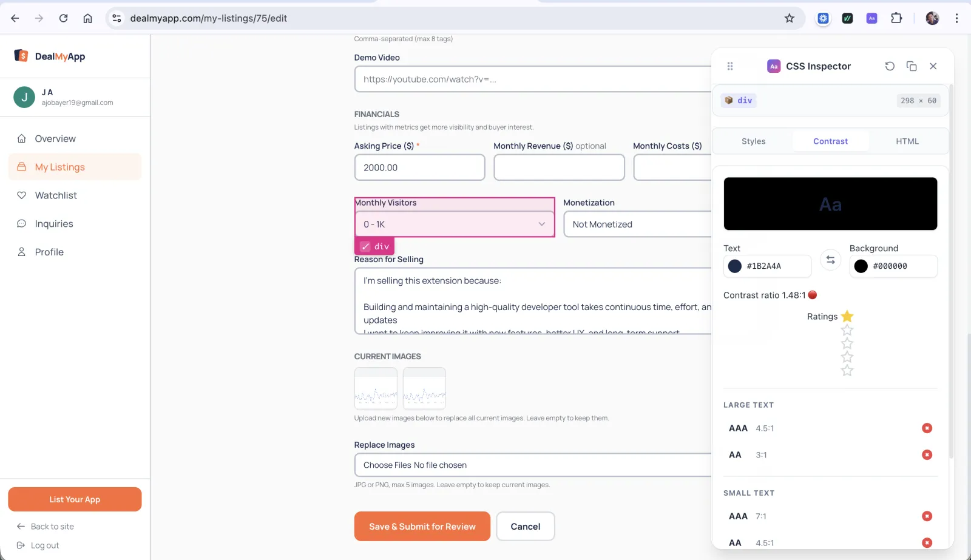Viewport: 971px width, 560px height.
Task: Click the ajobayer19@gmail.com email text
Action: coord(77,103)
